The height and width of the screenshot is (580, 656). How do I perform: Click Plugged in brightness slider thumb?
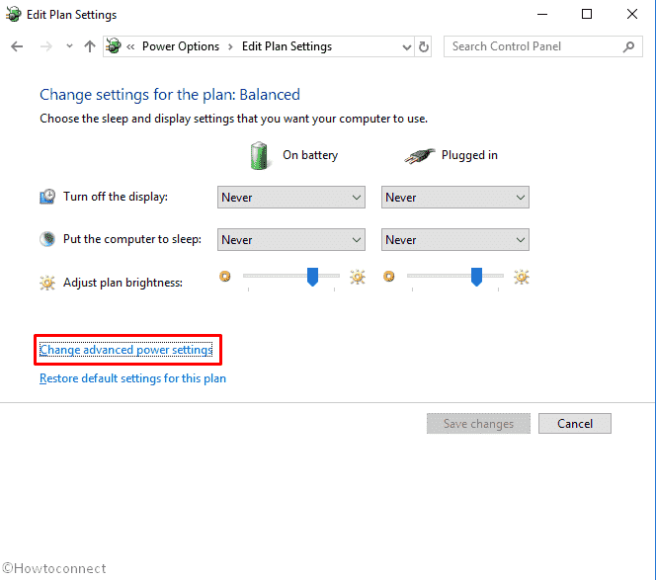477,277
